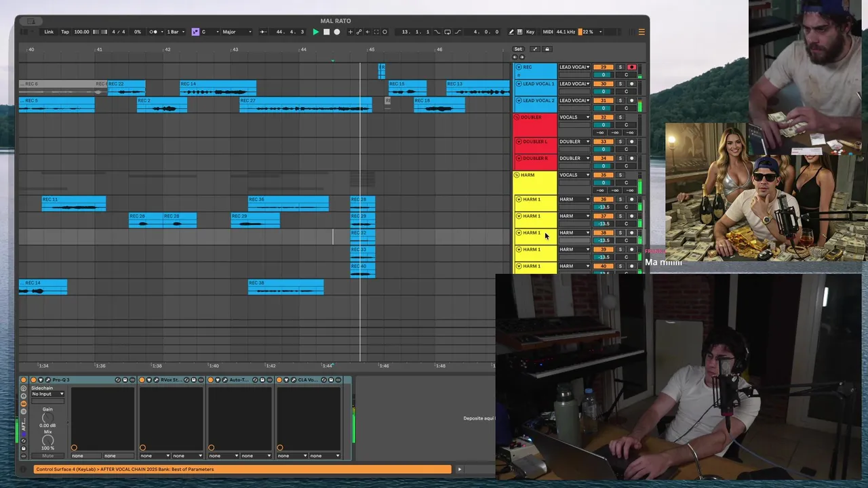This screenshot has width=868, height=488.
Task: Toggle the Pro-Q 3 device activator
Action: tap(33, 380)
